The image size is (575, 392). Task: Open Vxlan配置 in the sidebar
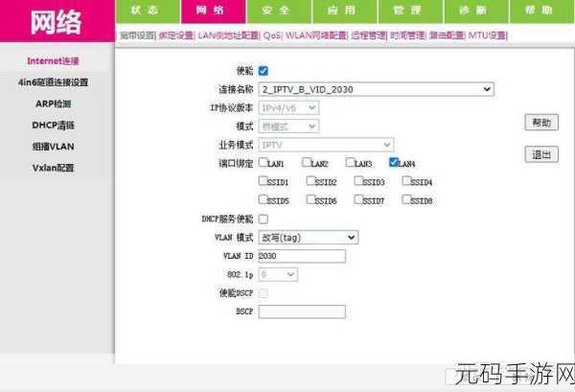tap(53, 168)
